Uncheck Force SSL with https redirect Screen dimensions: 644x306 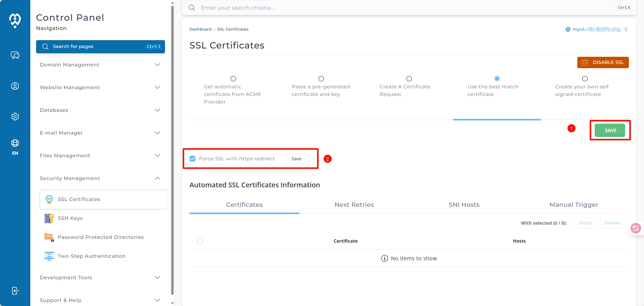[193, 159]
